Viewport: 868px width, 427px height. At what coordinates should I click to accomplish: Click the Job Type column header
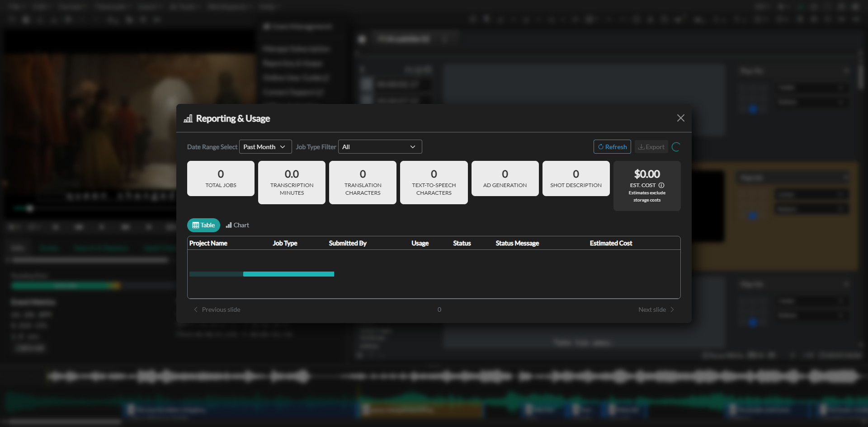[x=285, y=243]
